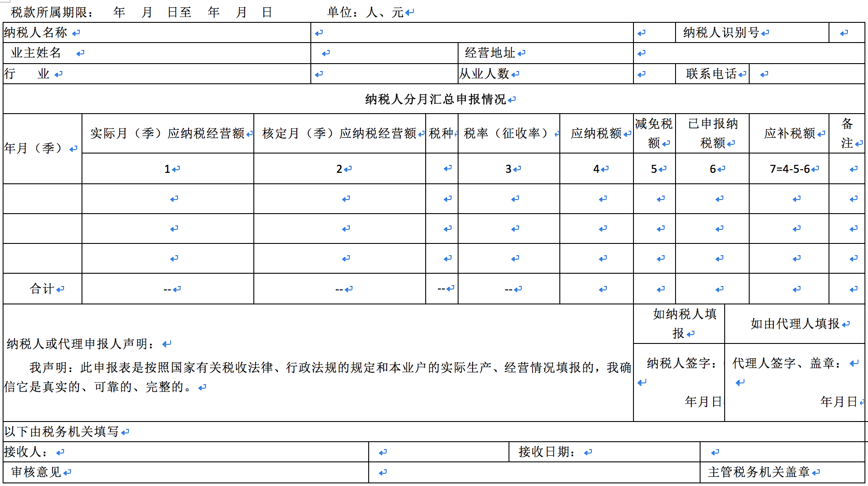Click the blank cell right of 接收日期
This screenshot has height=486, width=868.
(783, 452)
